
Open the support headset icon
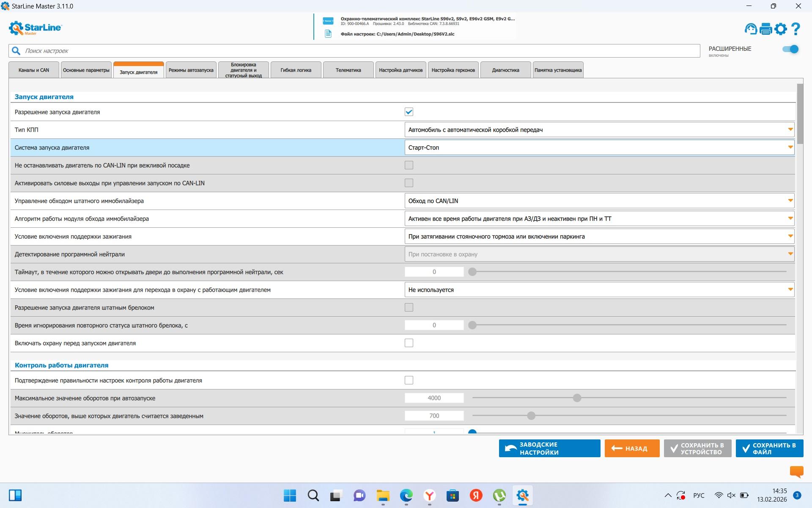(751, 29)
